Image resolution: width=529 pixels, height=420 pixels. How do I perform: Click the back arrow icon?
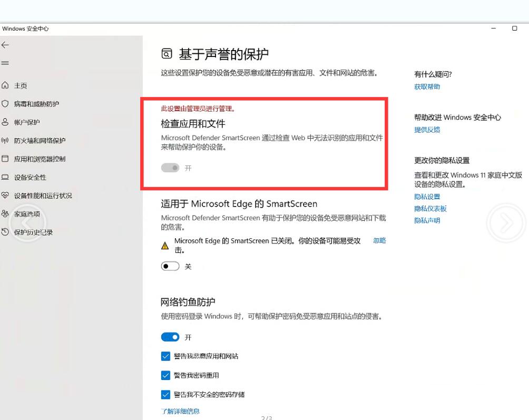(5, 45)
